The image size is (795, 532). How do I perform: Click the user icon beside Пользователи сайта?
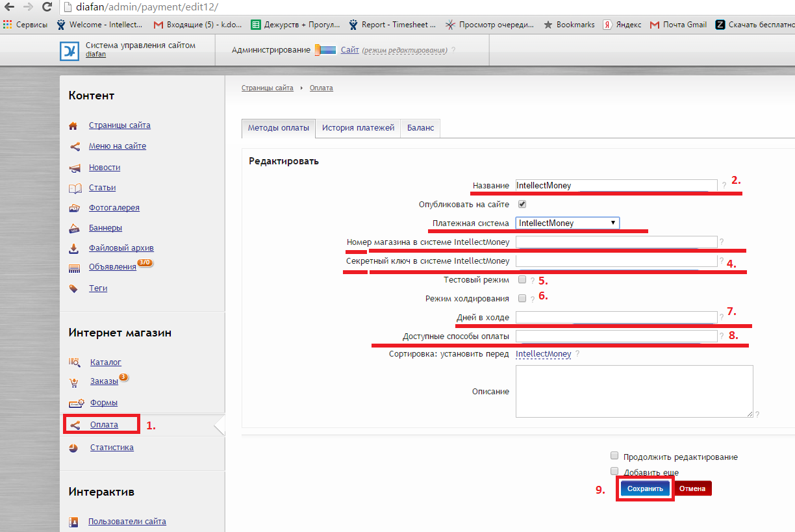pos(74,522)
